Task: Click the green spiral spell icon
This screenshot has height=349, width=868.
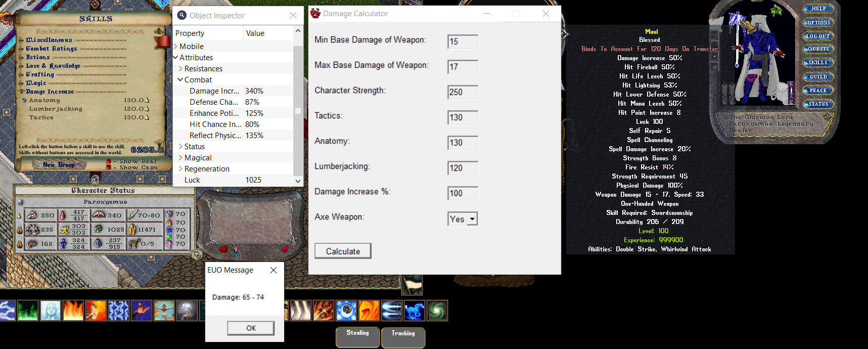Action: [437, 311]
